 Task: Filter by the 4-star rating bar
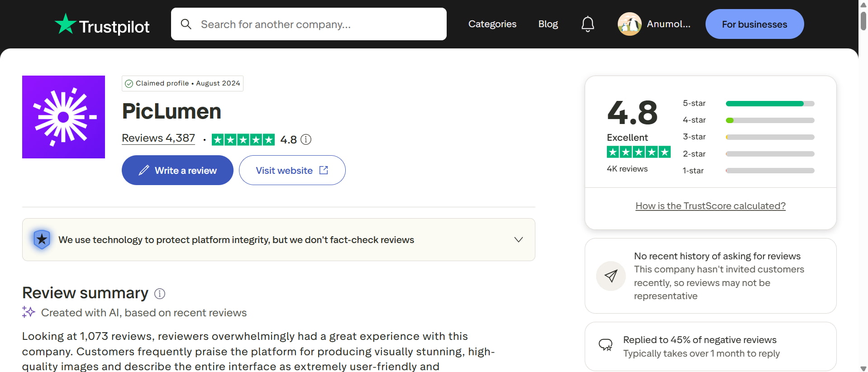(770, 120)
